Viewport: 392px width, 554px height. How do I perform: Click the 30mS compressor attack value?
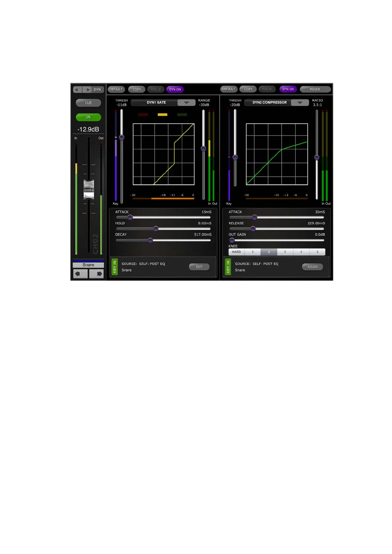pyautogui.click(x=320, y=212)
